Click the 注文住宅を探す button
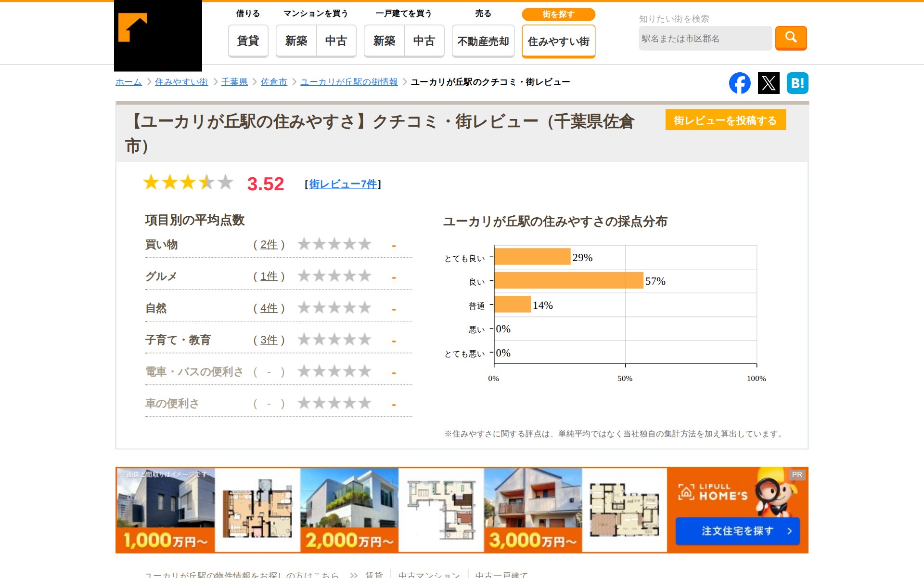This screenshot has width=924, height=578. (x=736, y=531)
